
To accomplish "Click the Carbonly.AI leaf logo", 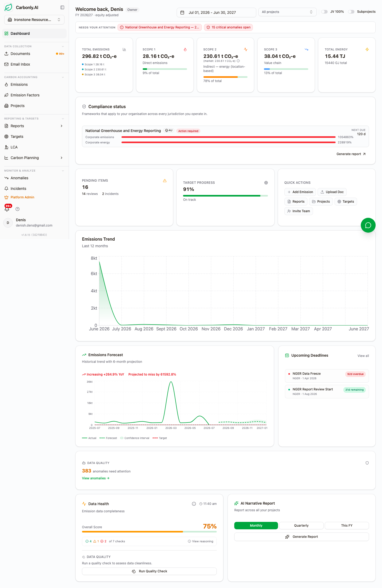I will (8, 7).
